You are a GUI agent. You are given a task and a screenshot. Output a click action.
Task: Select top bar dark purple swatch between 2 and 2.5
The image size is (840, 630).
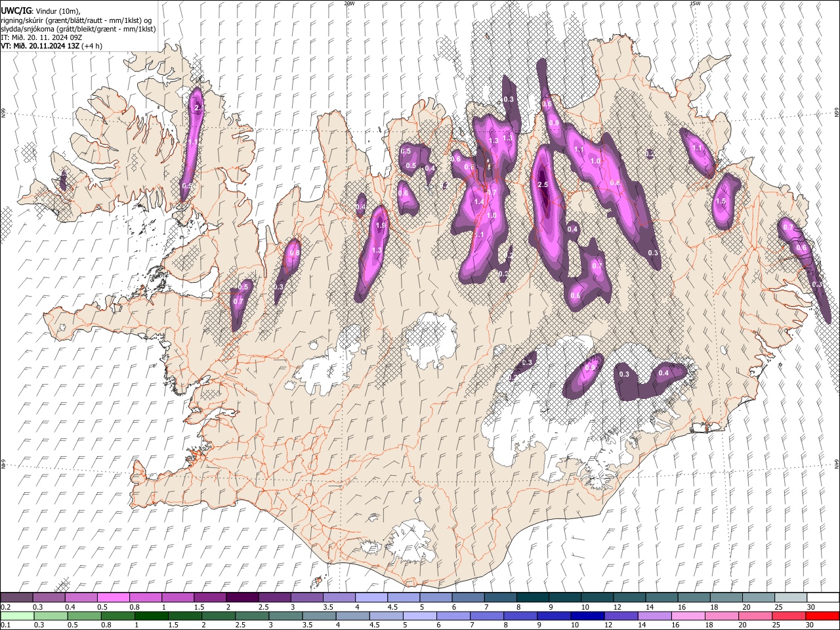[x=242, y=598]
